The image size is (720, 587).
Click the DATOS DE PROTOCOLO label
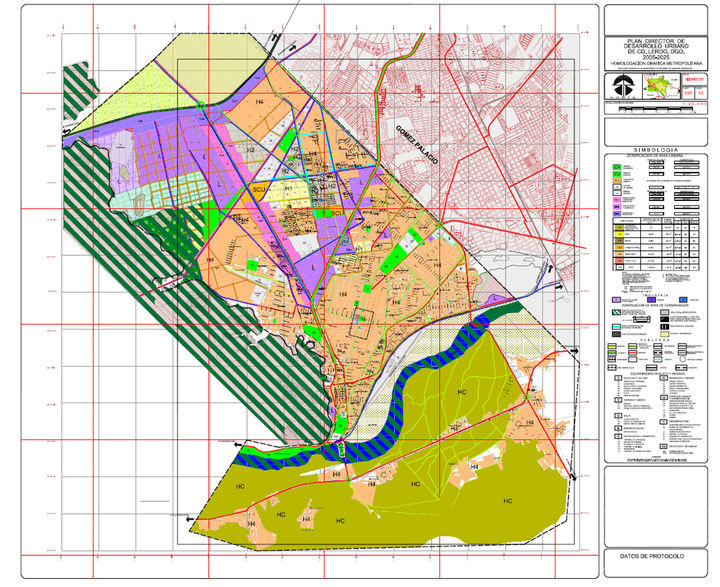coord(658,556)
